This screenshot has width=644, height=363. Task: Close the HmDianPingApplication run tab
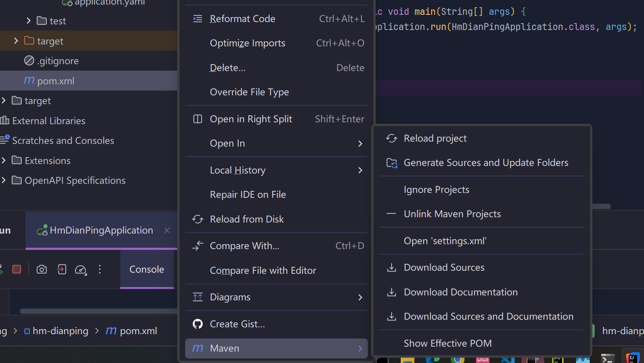coord(167,230)
